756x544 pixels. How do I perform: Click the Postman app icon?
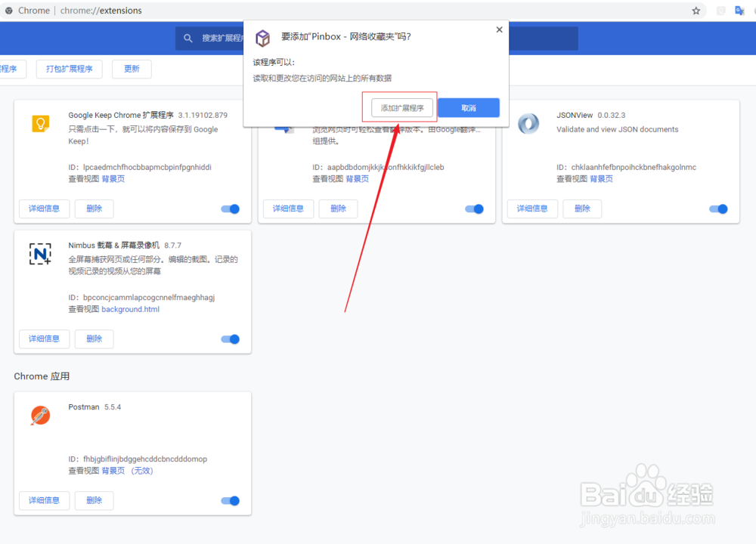(x=40, y=416)
